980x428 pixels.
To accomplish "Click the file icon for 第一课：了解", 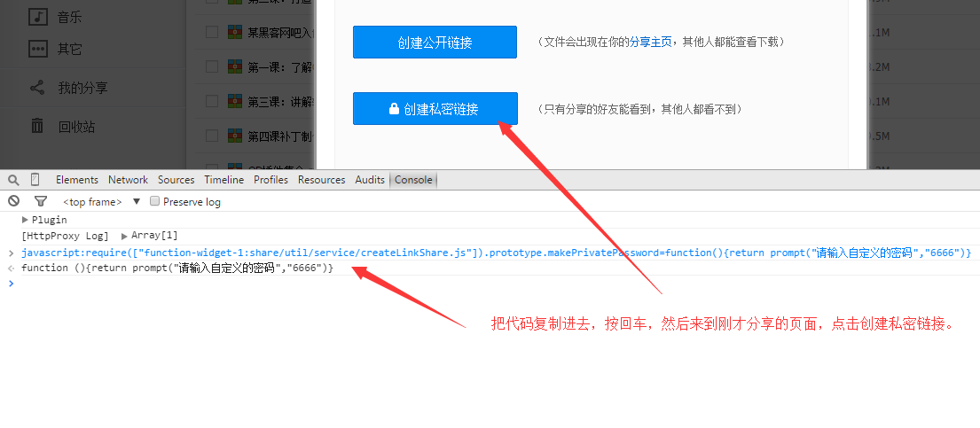I will pyautogui.click(x=235, y=66).
